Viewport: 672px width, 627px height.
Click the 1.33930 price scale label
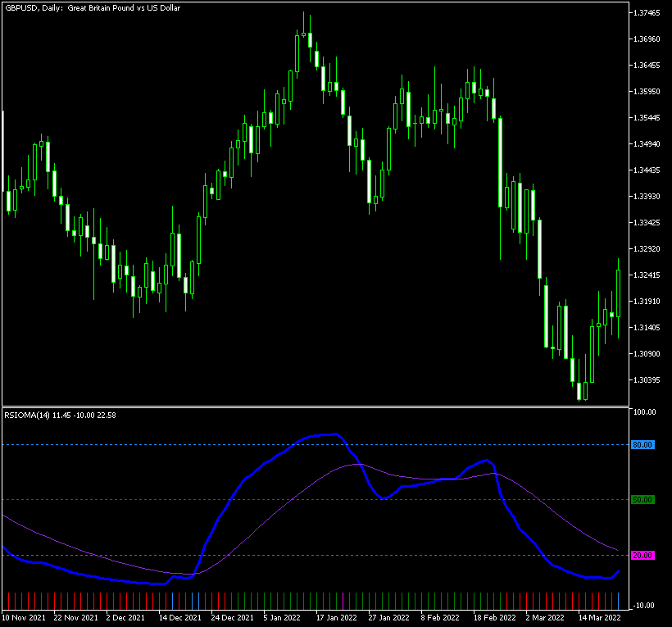point(647,197)
